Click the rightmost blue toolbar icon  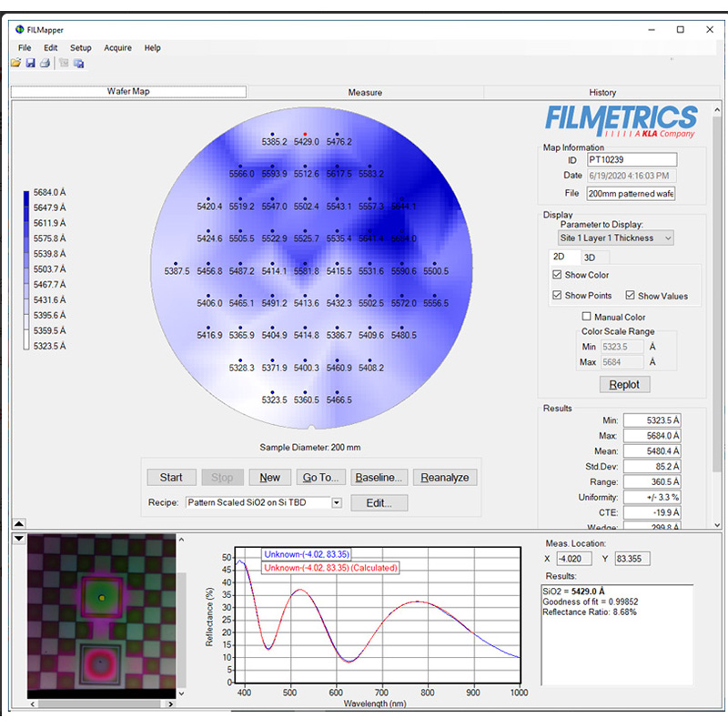click(79, 63)
